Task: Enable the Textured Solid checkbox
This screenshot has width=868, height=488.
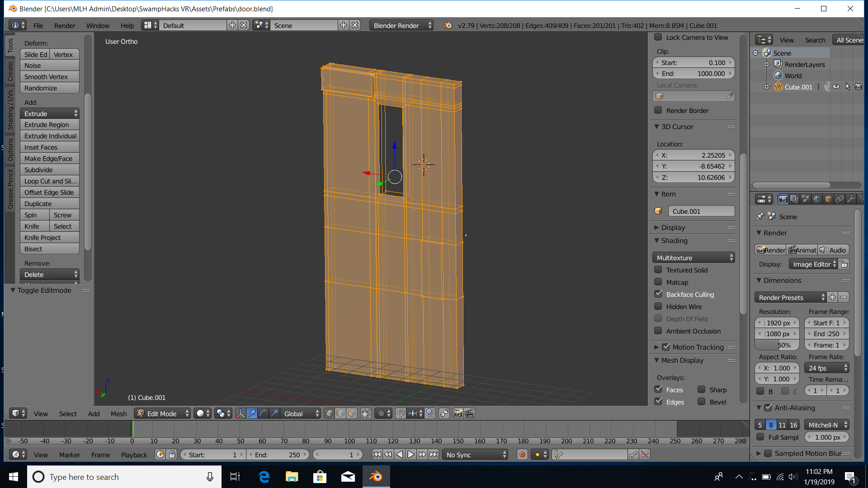Action: (x=658, y=270)
